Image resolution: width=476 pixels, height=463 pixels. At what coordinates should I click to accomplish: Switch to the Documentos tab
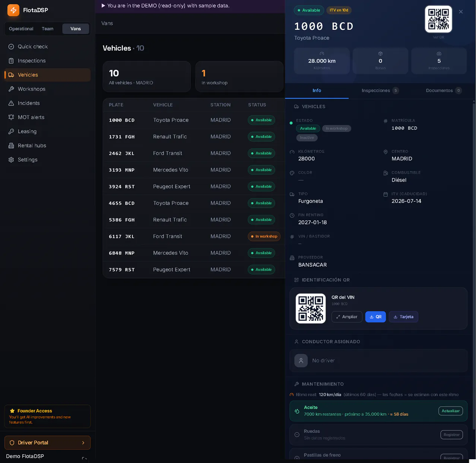(444, 90)
